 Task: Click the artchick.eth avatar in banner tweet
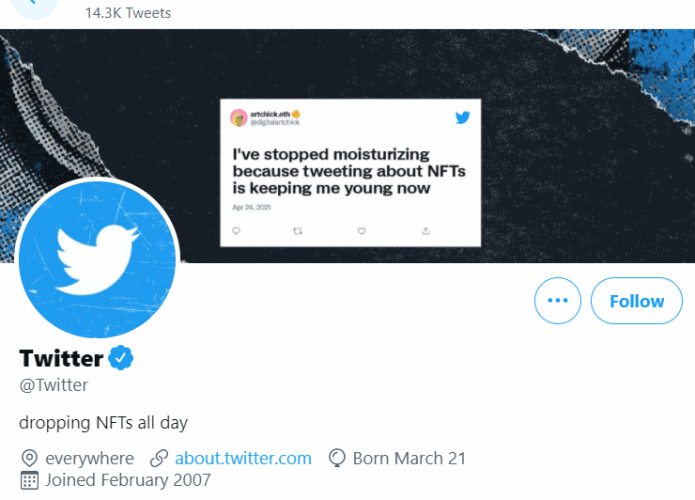click(x=238, y=118)
